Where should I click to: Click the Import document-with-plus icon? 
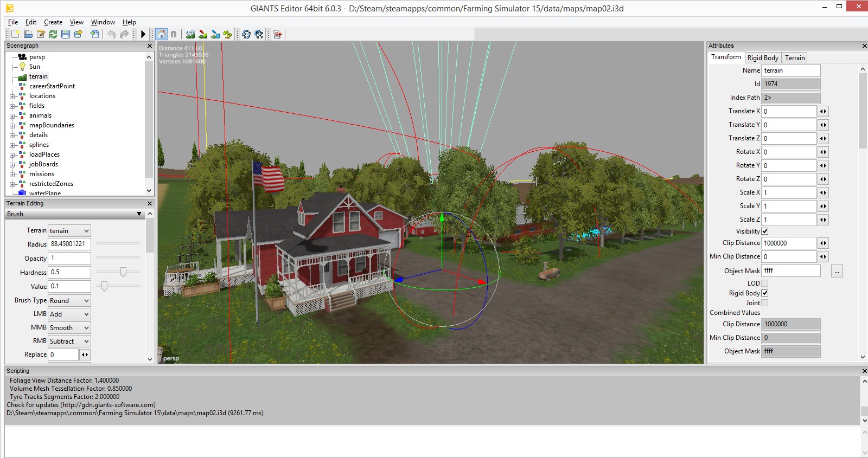coord(94,34)
